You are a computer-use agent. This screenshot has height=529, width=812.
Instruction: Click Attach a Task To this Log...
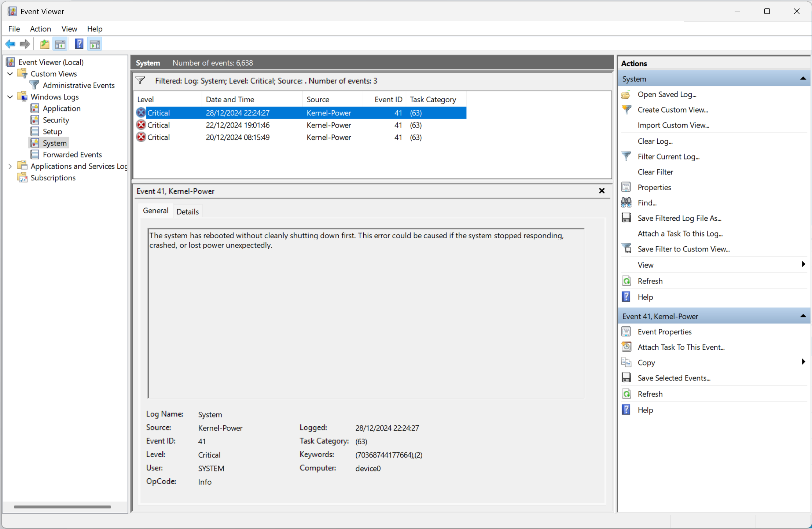pyautogui.click(x=680, y=234)
